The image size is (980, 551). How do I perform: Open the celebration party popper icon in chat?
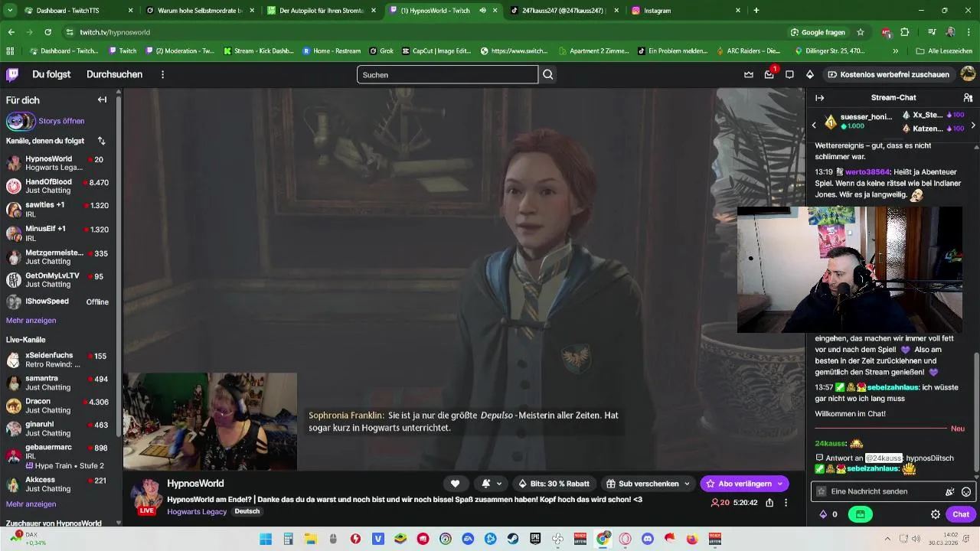coord(950,491)
